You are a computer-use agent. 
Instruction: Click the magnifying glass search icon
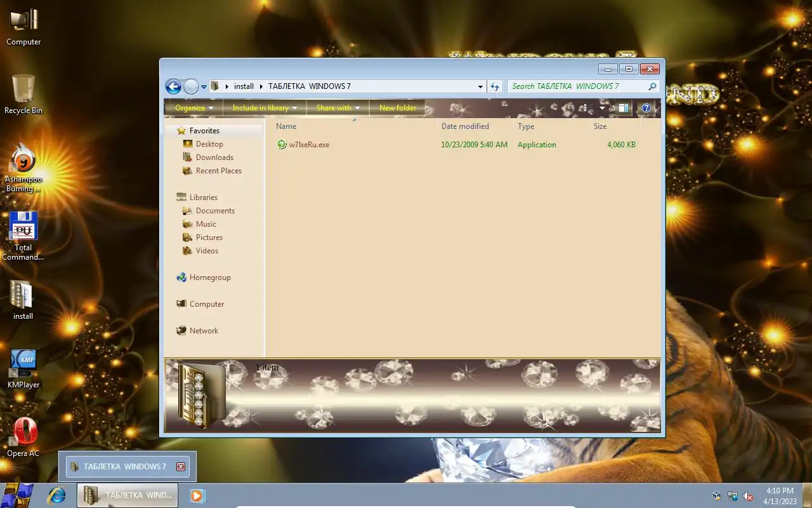(652, 86)
